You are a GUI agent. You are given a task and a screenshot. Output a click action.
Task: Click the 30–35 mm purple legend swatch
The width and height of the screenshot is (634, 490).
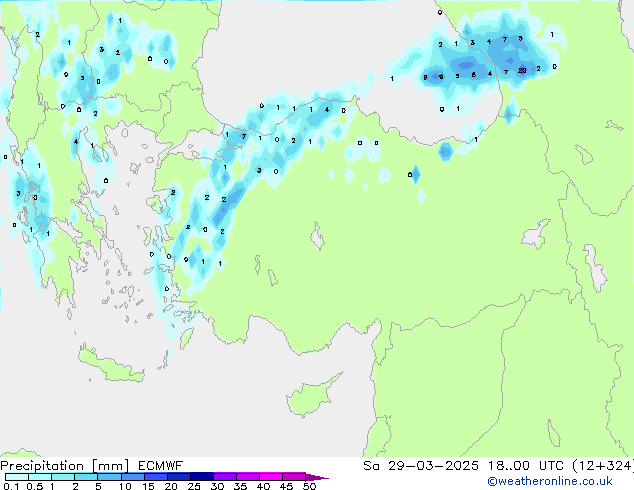click(x=224, y=477)
